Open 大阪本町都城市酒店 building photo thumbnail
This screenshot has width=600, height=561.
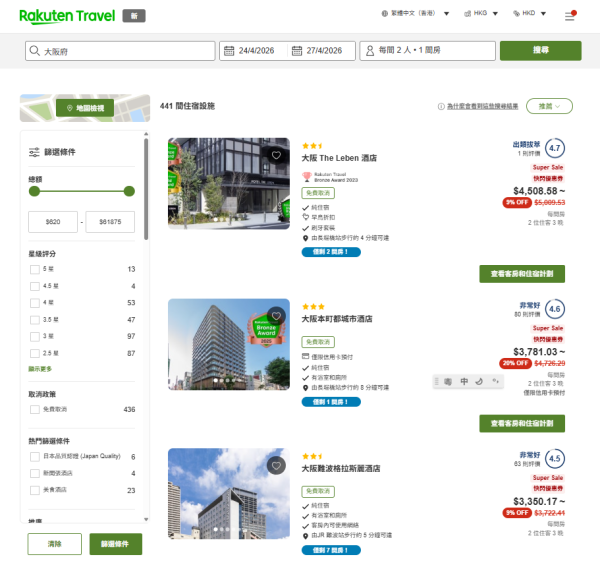pos(229,344)
